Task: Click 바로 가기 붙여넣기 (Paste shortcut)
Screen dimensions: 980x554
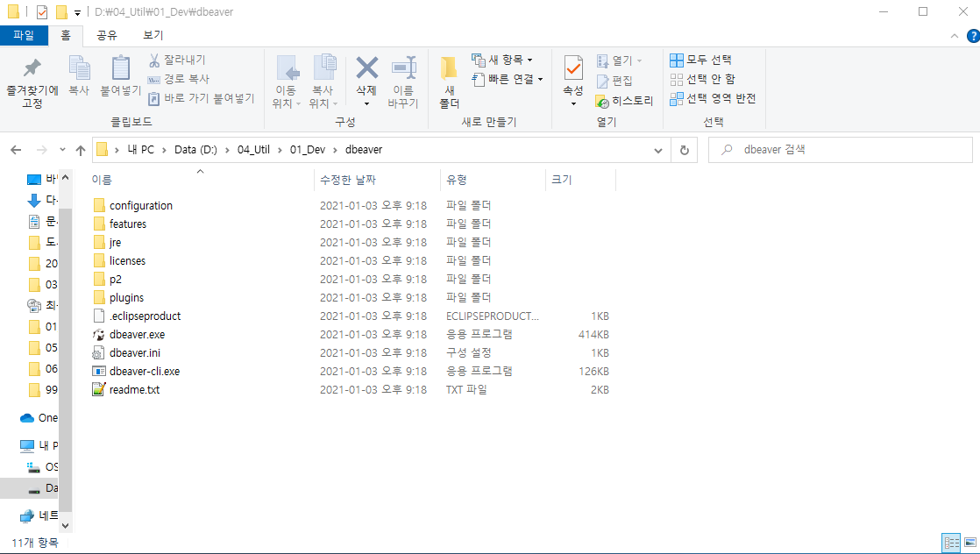Action: (x=202, y=99)
